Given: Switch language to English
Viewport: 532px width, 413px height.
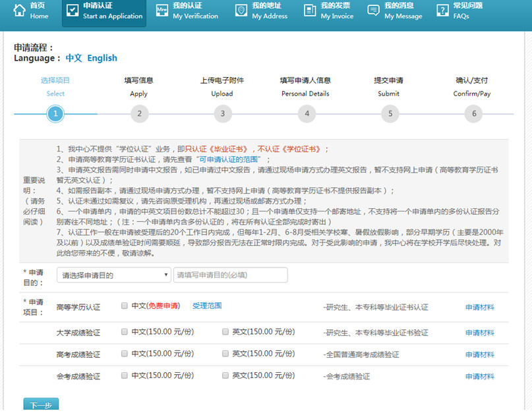Looking at the screenshot, I should click(102, 58).
